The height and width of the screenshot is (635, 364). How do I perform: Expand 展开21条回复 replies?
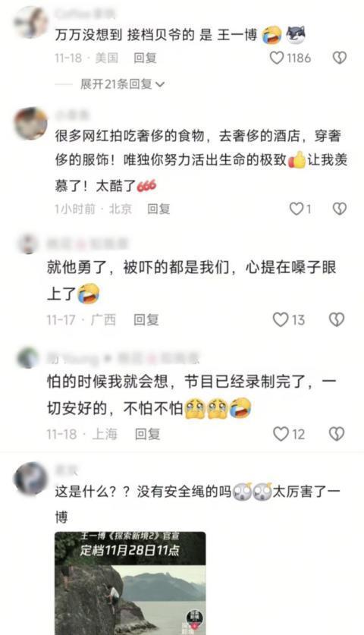click(x=122, y=84)
